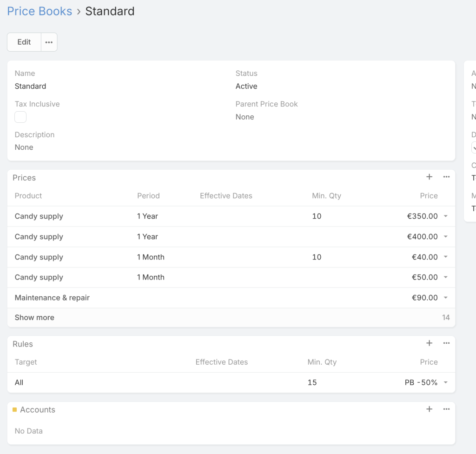
Task: Click the yellow square beside Accounts
Action: pos(15,410)
